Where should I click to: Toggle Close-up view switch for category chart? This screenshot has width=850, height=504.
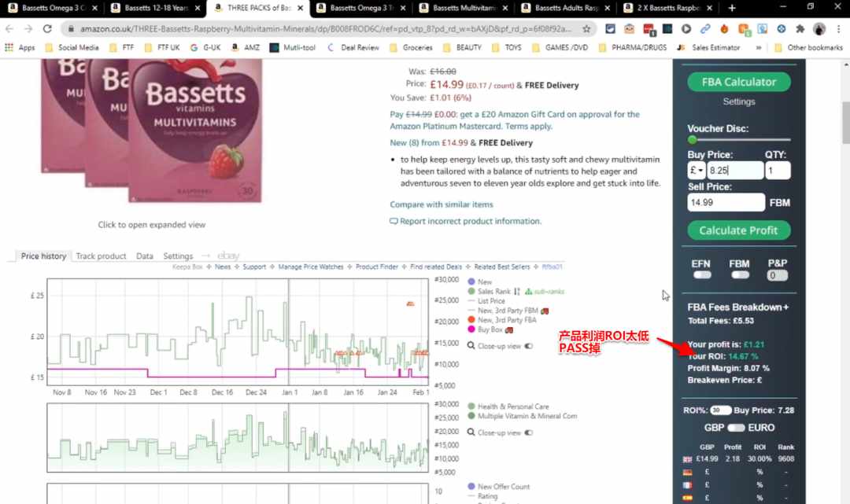tap(529, 432)
